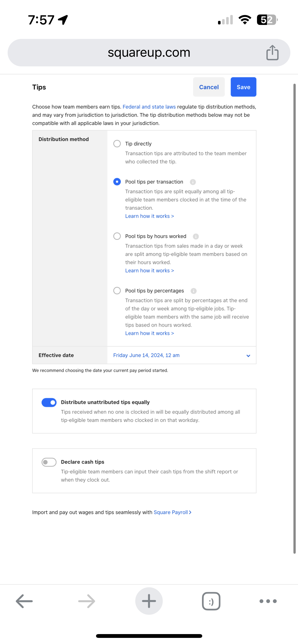The width and height of the screenshot is (298, 644).
Task: Open info icon beside Pool tips by percentages
Action: point(194,291)
